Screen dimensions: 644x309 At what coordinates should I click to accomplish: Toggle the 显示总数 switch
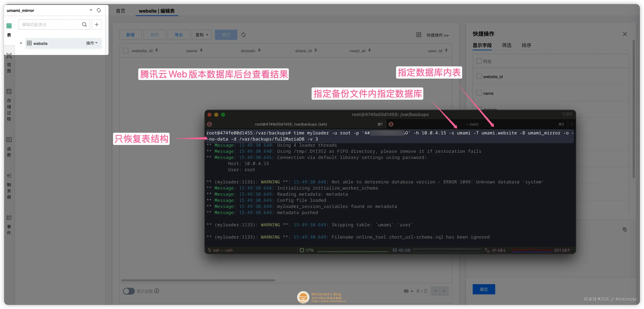pyautogui.click(x=129, y=291)
